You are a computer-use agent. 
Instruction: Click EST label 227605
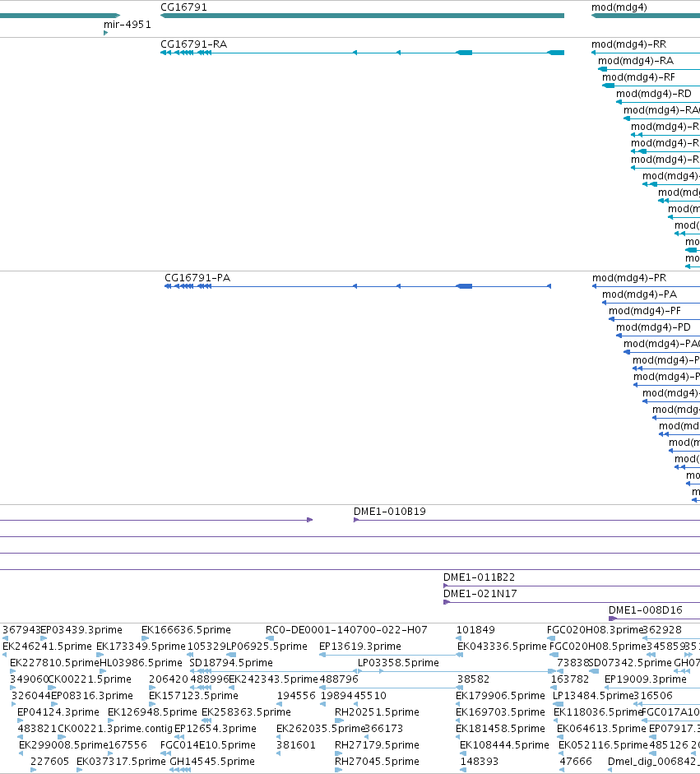(50, 762)
